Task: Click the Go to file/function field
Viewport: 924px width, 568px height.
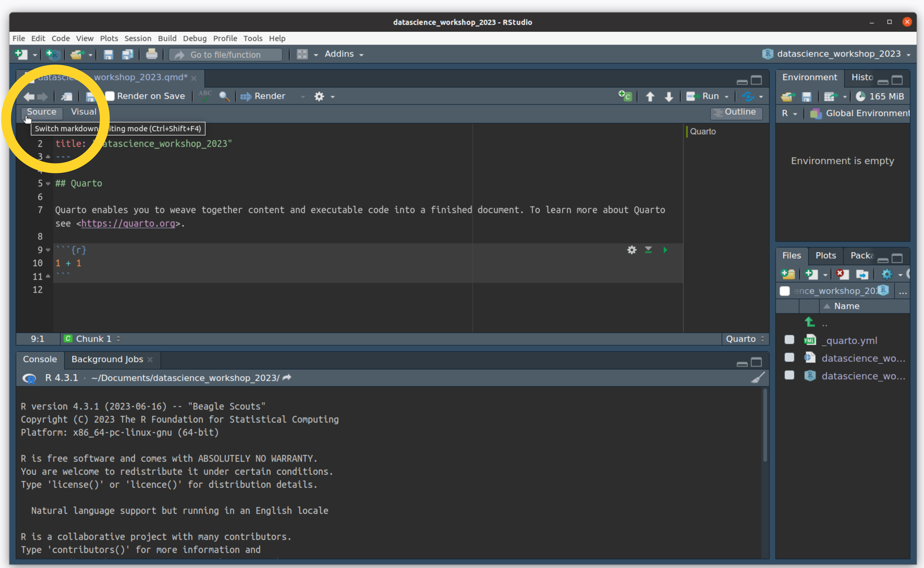Action: pyautogui.click(x=225, y=55)
